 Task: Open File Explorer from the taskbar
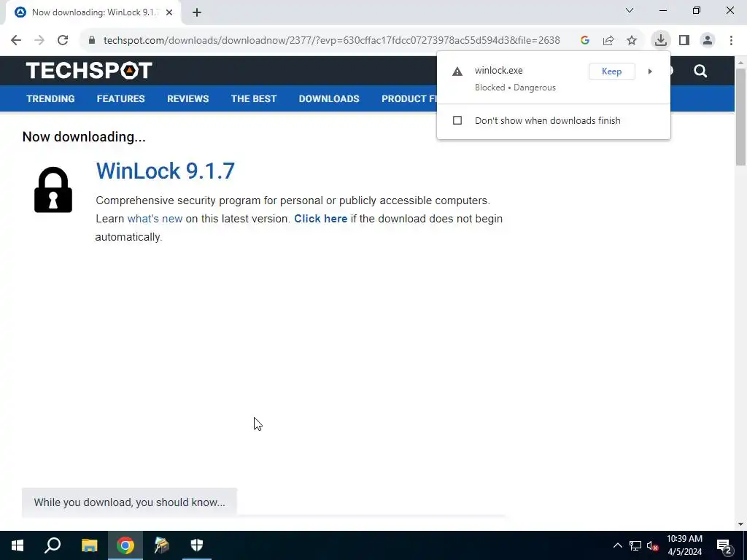(x=89, y=545)
